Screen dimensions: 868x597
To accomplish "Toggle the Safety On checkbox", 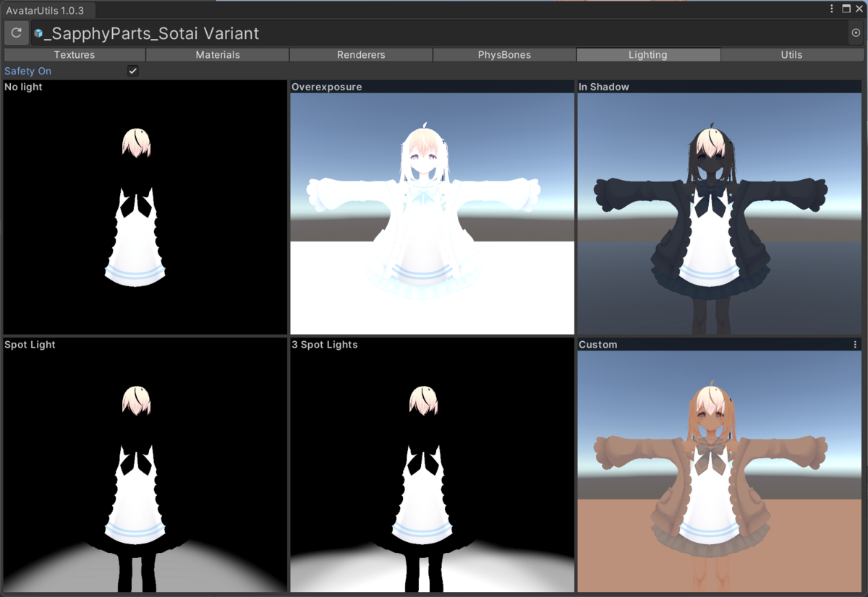I will (132, 71).
